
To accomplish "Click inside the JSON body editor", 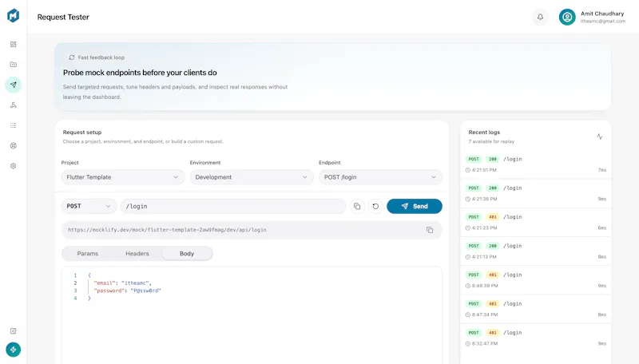I will coord(252,315).
